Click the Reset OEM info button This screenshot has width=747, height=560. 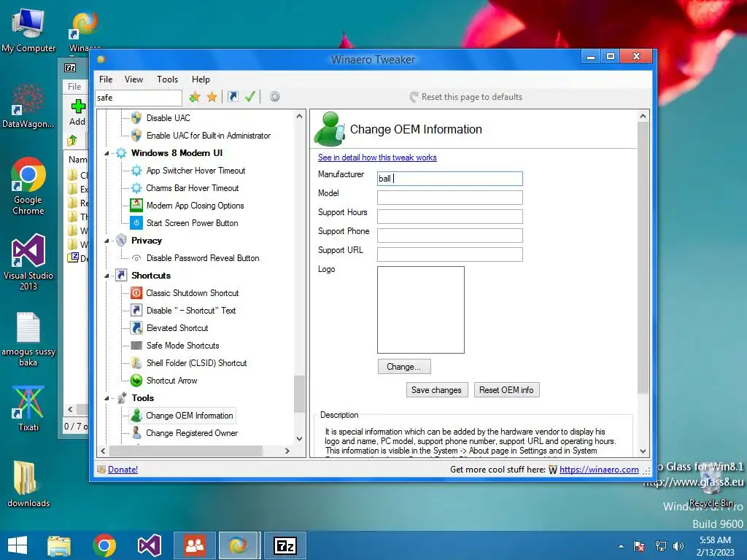[506, 390]
